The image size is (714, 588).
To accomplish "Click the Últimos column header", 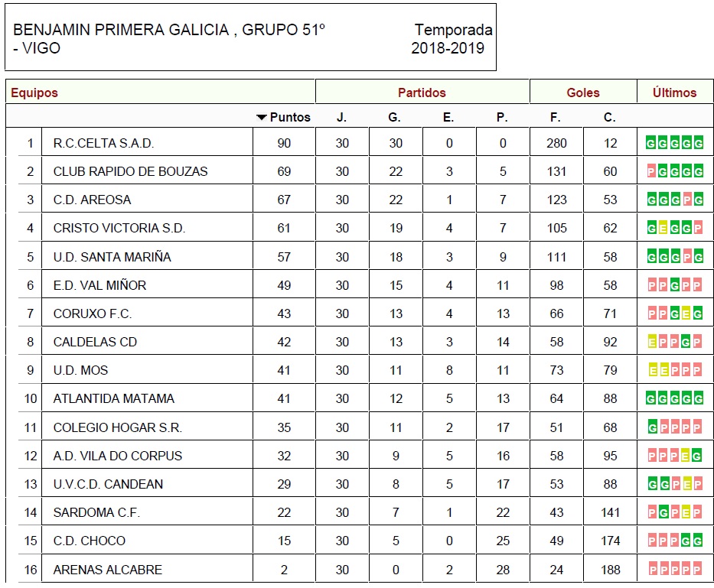I will 674,93.
